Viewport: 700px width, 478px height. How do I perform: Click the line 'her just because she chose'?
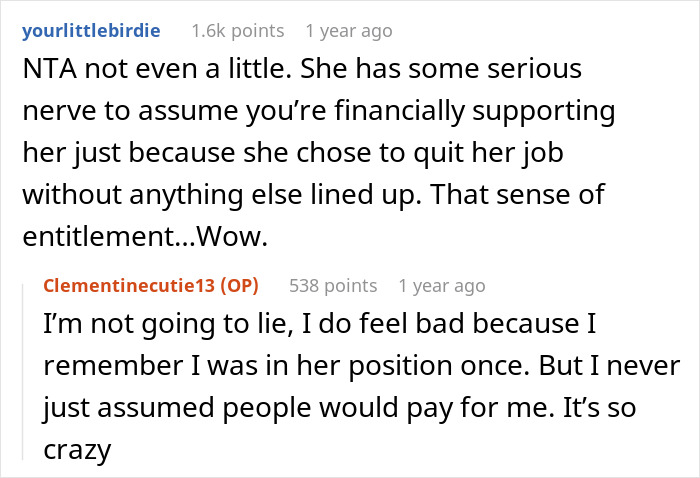[293, 153]
